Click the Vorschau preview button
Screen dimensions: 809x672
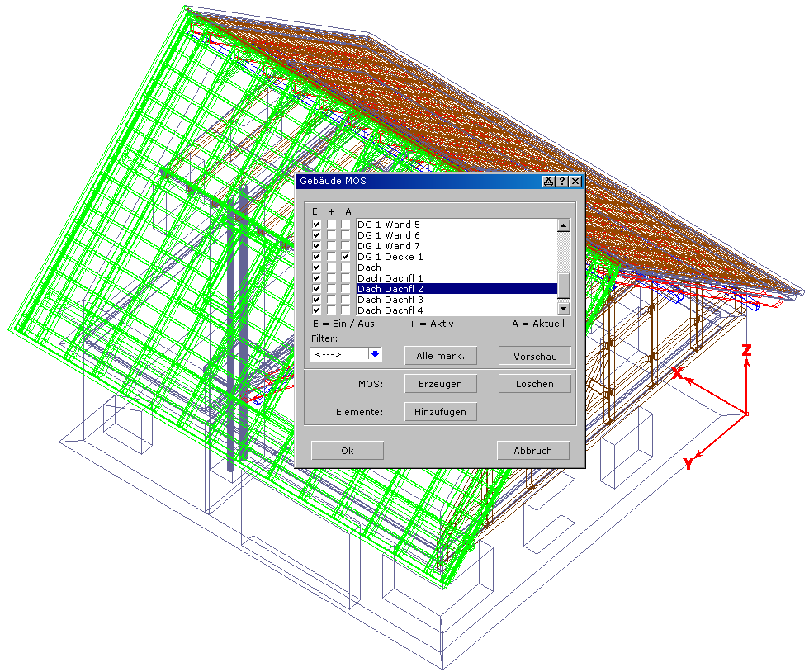534,356
